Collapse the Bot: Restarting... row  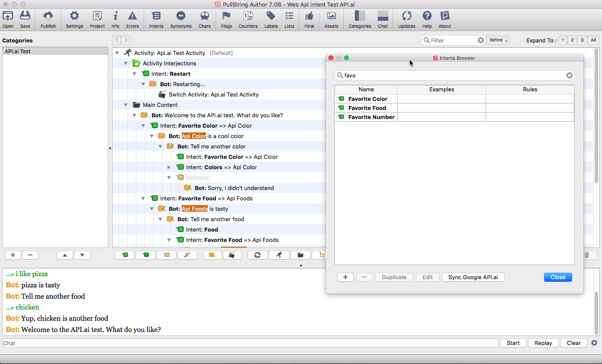coord(143,84)
